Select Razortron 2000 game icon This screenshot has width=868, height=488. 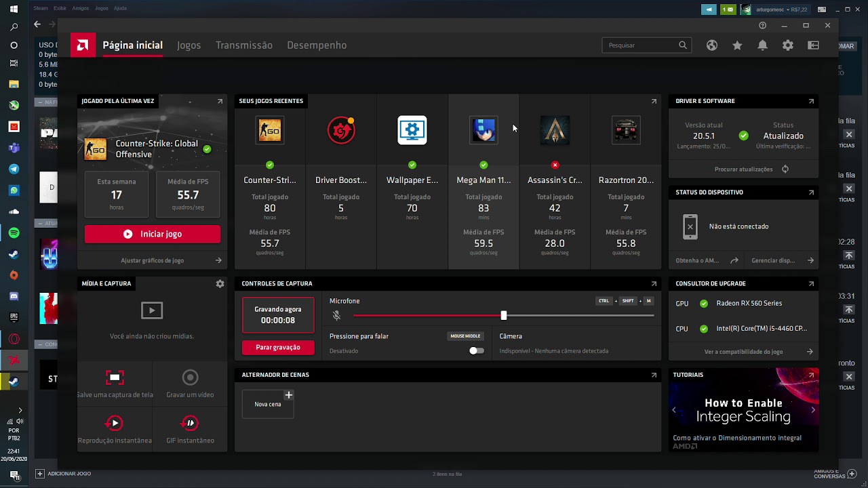(x=626, y=130)
